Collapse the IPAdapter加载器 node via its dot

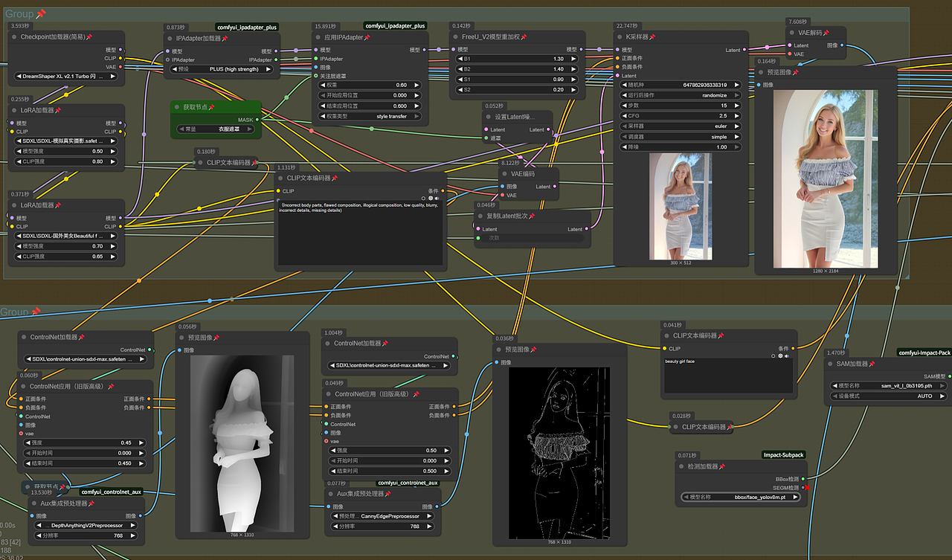[x=169, y=38]
